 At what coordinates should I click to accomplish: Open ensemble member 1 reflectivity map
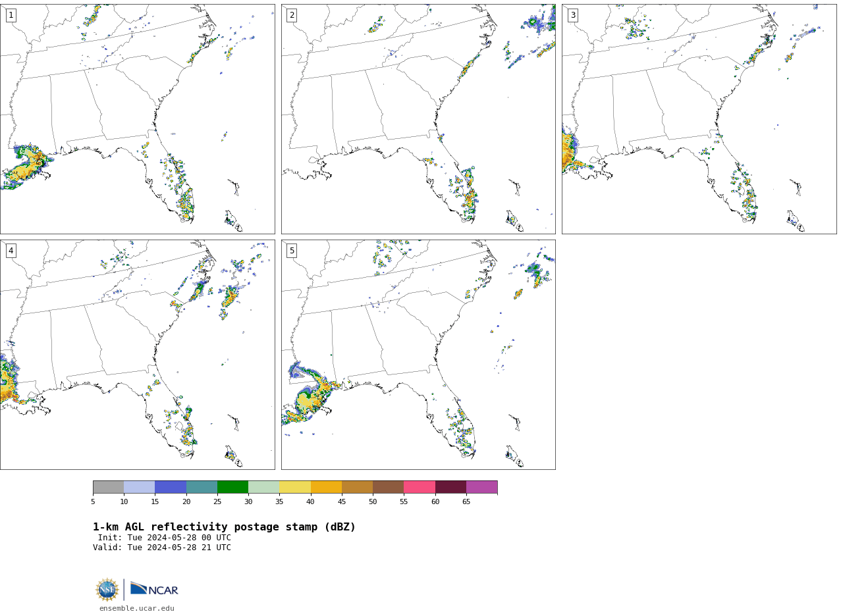(x=137, y=119)
